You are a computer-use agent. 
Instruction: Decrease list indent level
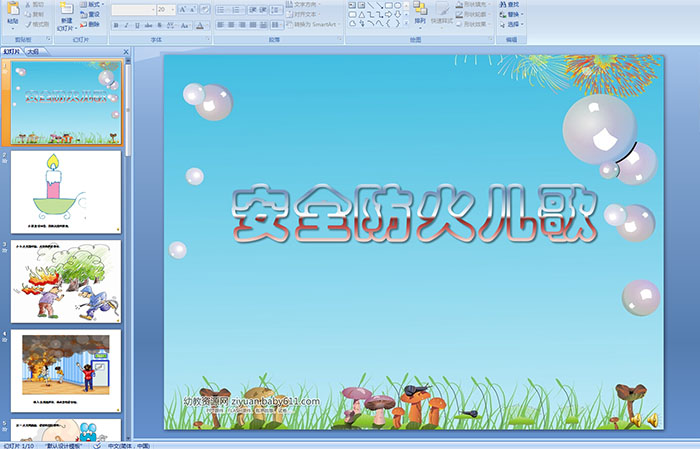coord(253,10)
